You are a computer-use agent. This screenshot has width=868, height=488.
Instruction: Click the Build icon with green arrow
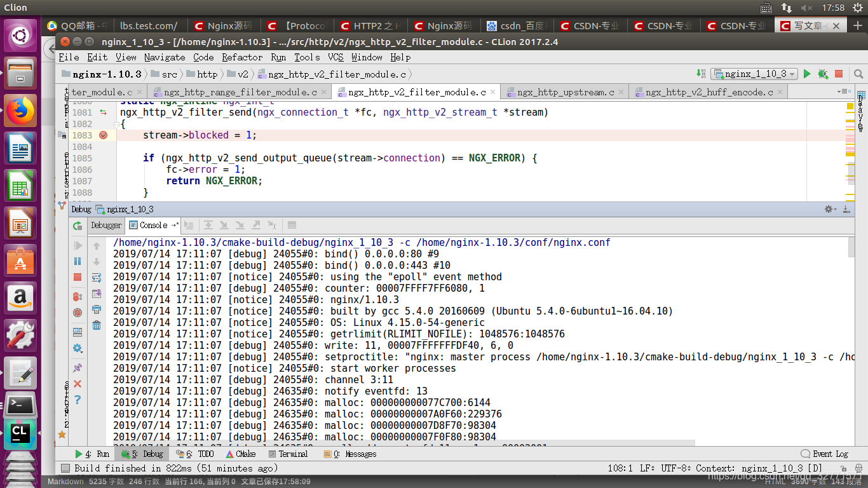click(x=701, y=74)
